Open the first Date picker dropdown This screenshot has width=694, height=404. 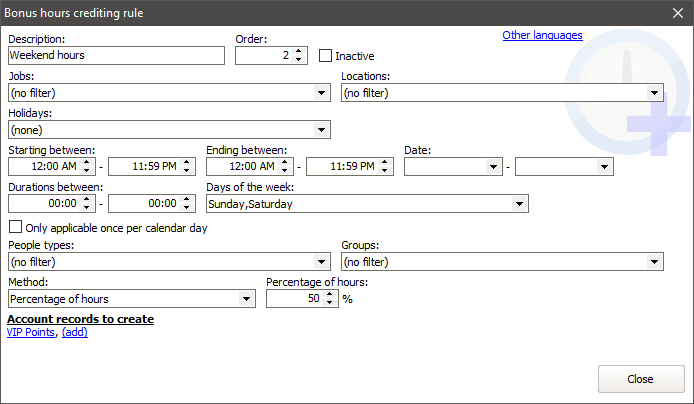(493, 167)
